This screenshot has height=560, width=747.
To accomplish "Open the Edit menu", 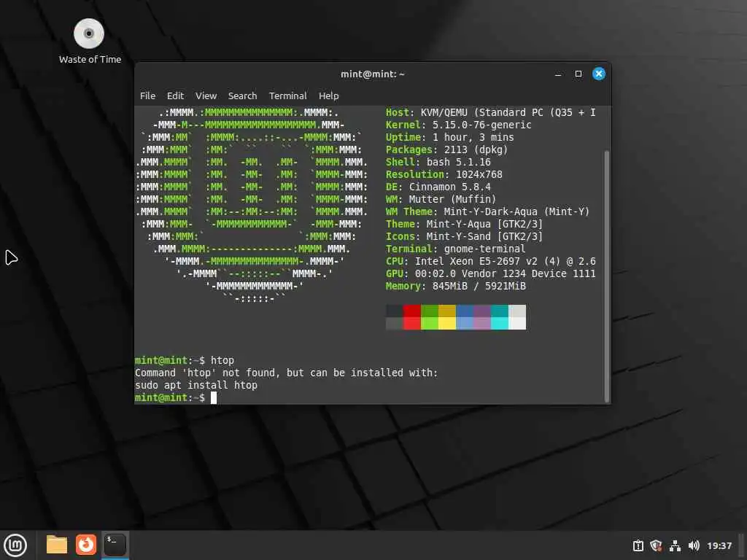I will pos(175,96).
